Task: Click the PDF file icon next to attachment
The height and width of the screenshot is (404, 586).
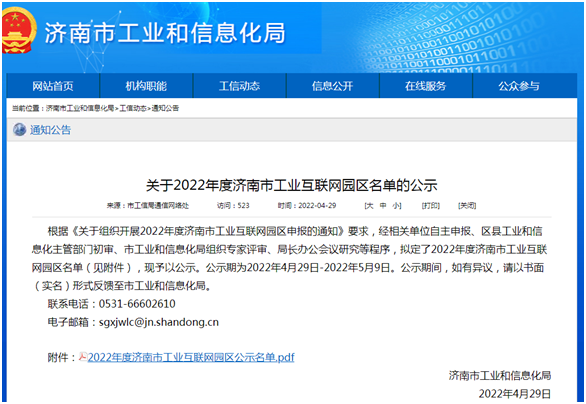Action: (x=83, y=357)
